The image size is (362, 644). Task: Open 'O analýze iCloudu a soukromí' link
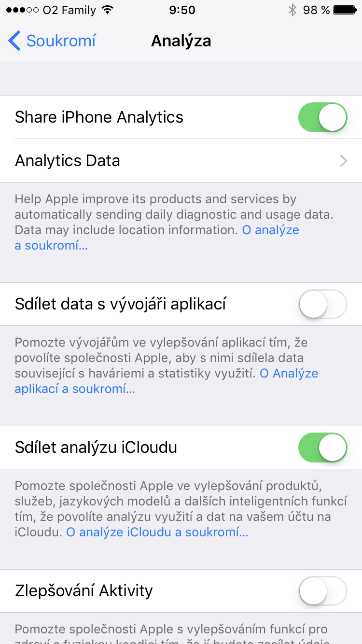pos(157,532)
